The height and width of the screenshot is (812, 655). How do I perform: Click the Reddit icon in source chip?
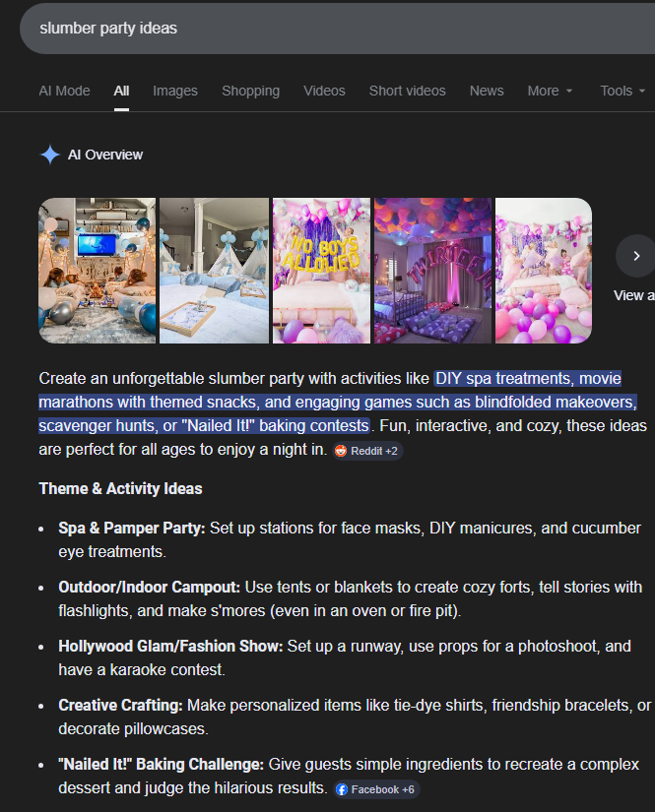click(x=341, y=451)
